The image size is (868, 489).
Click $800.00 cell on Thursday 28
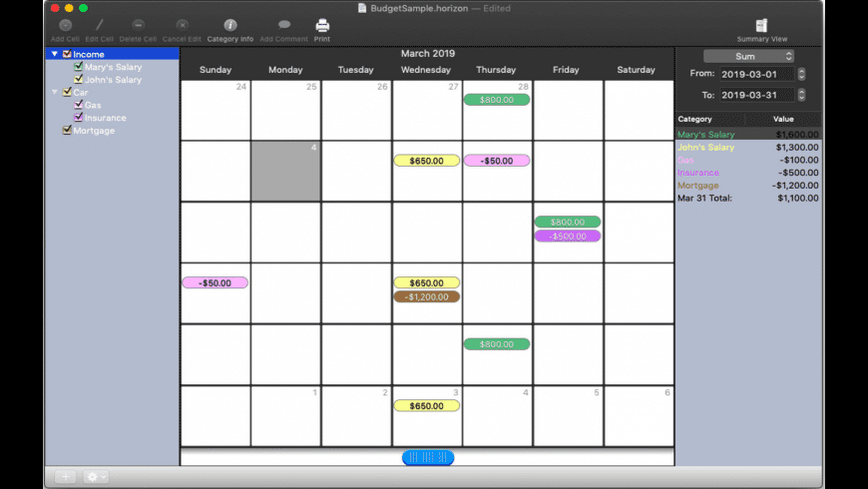pos(497,100)
